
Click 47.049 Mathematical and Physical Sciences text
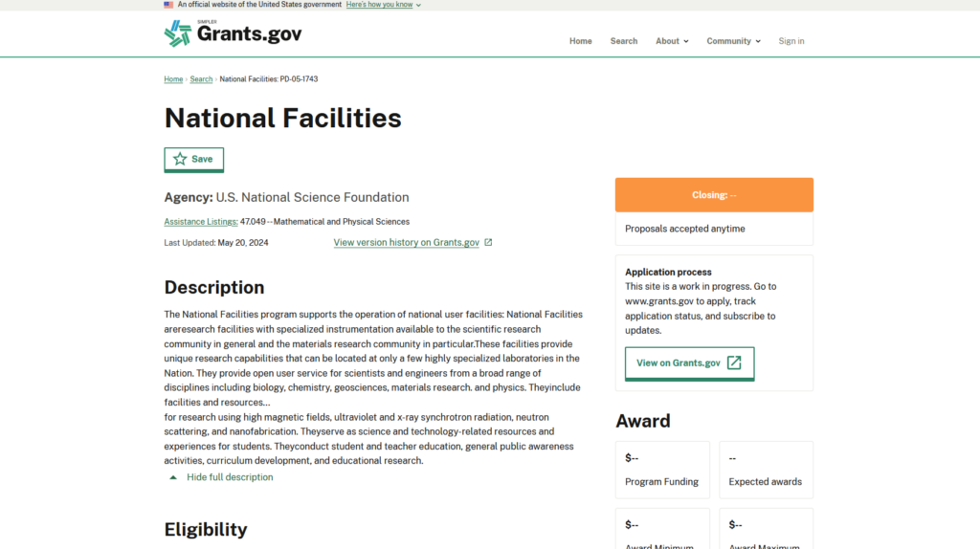pyautogui.click(x=325, y=222)
